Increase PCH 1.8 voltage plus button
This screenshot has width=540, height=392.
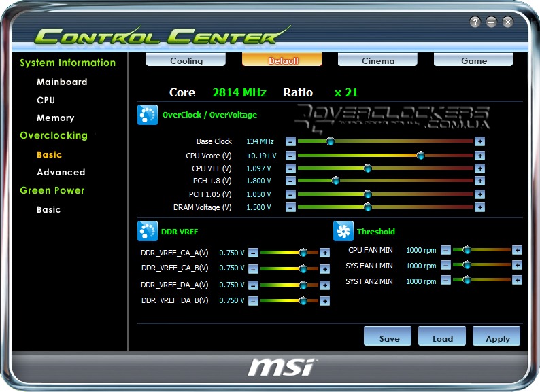tap(479, 181)
